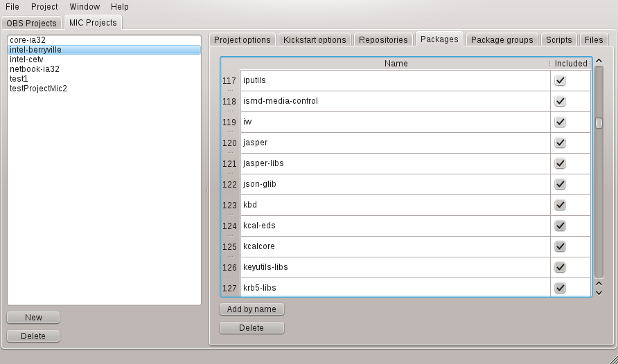
Task: Select row header 120
Action: 231,143
